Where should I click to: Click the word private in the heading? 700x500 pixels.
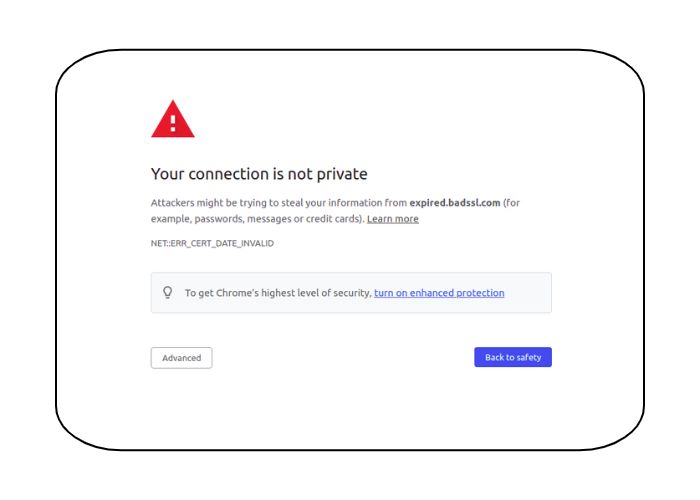342,174
